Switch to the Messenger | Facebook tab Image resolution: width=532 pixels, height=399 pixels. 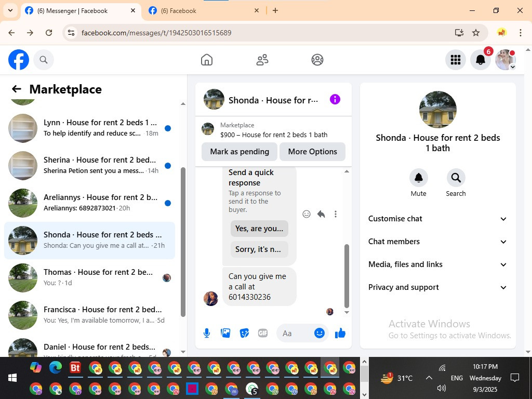(x=81, y=11)
